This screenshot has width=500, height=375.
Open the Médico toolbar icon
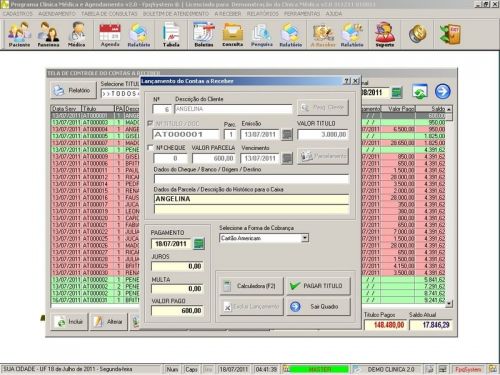[77, 34]
